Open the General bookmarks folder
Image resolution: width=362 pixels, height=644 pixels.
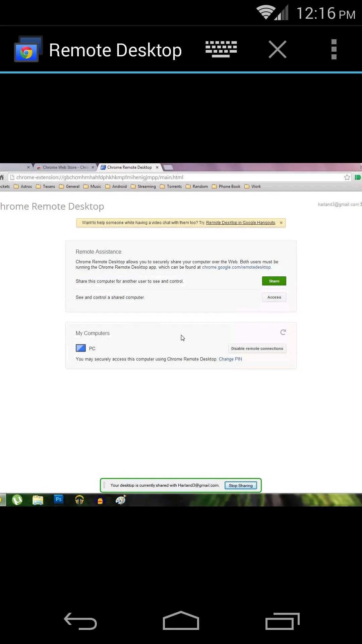pos(69,186)
